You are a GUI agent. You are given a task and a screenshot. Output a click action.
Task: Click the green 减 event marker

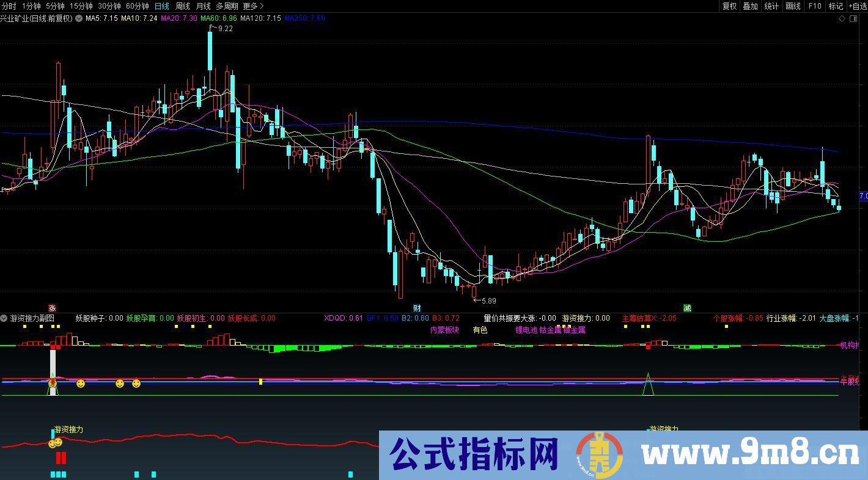pos(687,308)
